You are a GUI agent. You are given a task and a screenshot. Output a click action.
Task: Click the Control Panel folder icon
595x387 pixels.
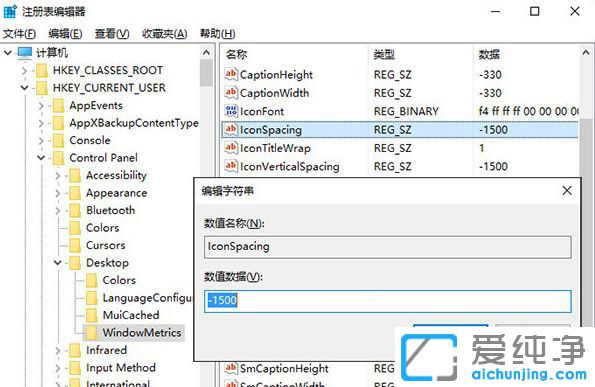coord(58,158)
